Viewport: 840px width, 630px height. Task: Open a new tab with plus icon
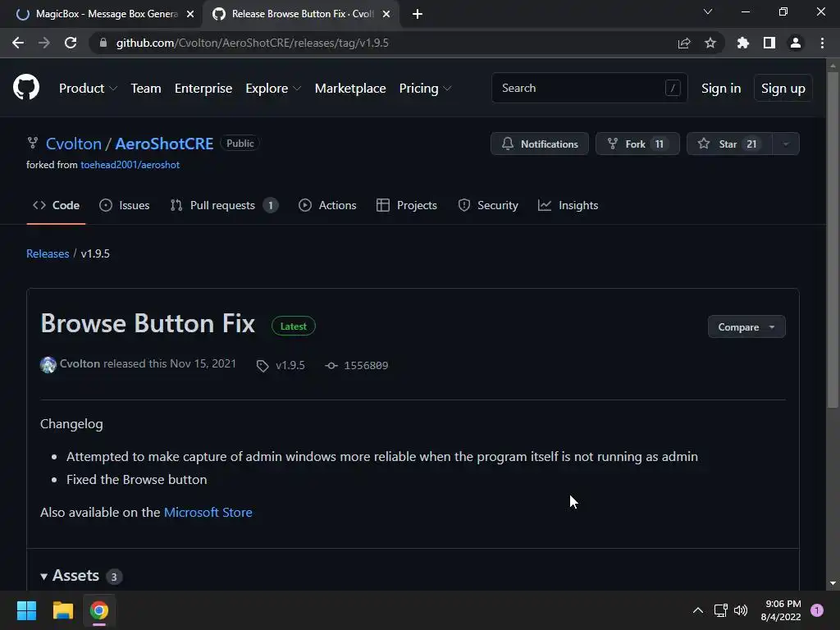pos(418,14)
